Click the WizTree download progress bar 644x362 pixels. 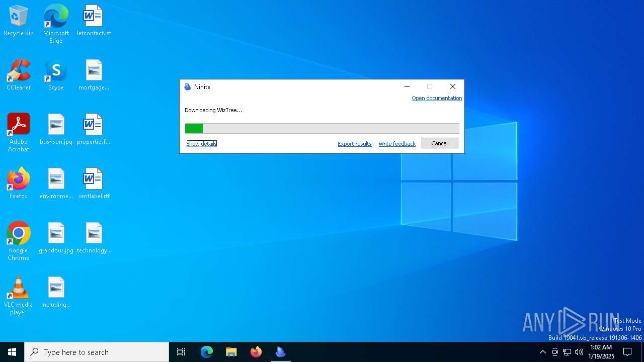pyautogui.click(x=322, y=129)
